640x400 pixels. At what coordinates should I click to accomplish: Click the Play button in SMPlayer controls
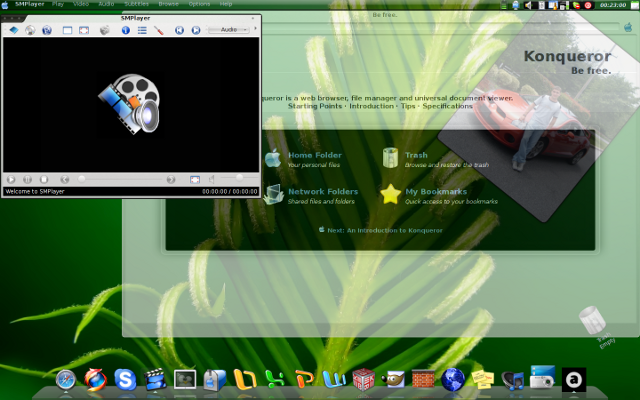pyautogui.click(x=11, y=179)
